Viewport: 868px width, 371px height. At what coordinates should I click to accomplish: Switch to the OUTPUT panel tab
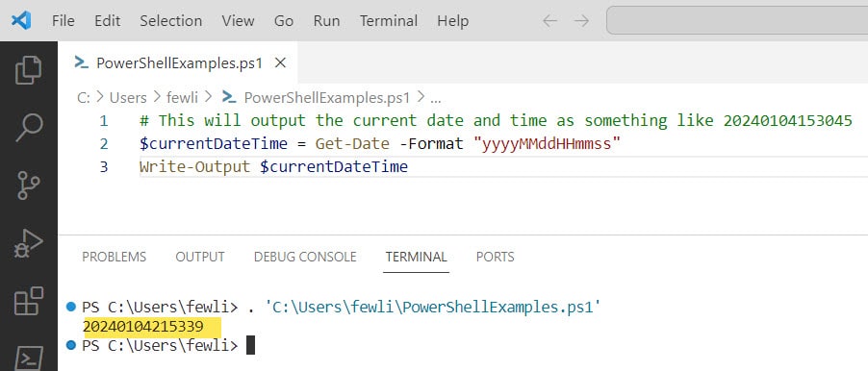pyautogui.click(x=200, y=257)
